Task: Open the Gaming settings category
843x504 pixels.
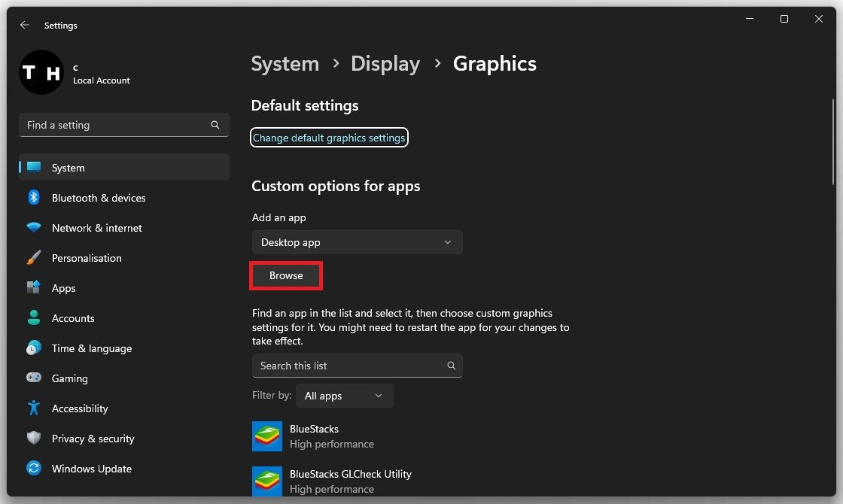Action: click(69, 378)
